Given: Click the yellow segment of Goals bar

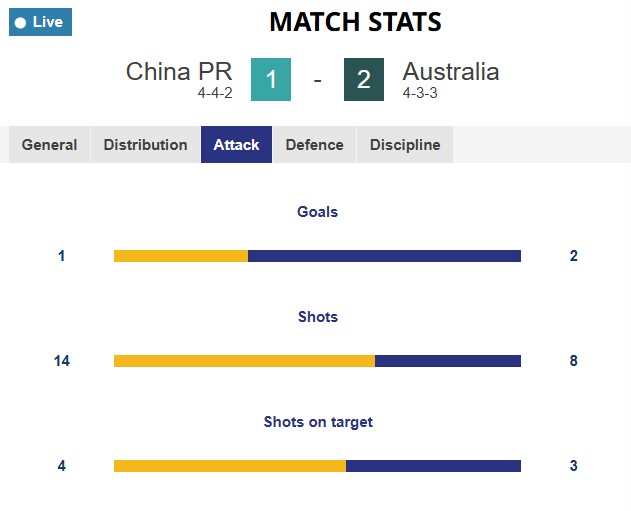Looking at the screenshot, I should click(x=181, y=256).
